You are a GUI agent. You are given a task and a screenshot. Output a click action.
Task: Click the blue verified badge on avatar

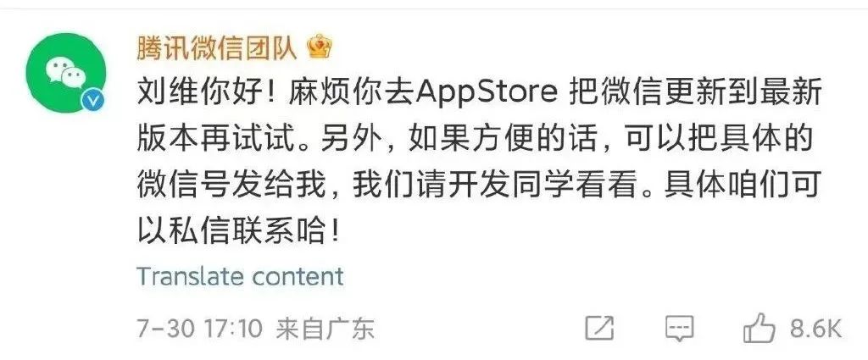pyautogui.click(x=92, y=100)
